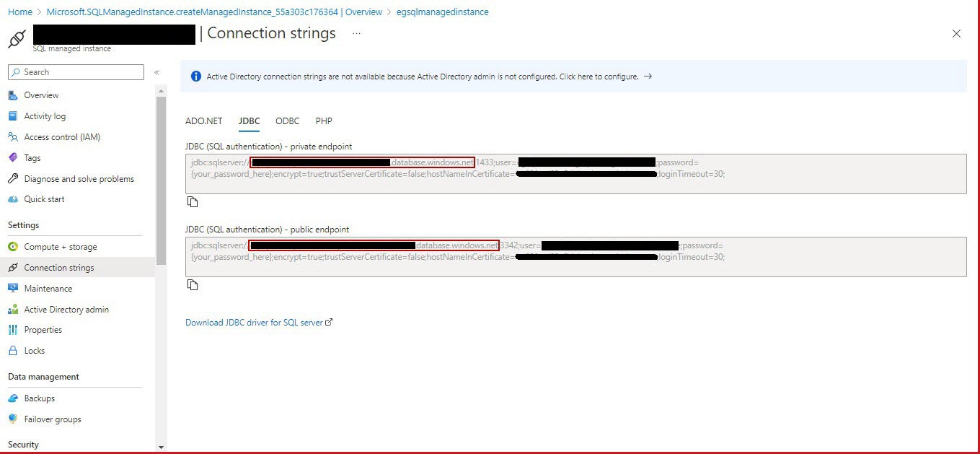The height and width of the screenshot is (454, 980).
Task: Click the public endpoint JDBC label
Action: [268, 230]
